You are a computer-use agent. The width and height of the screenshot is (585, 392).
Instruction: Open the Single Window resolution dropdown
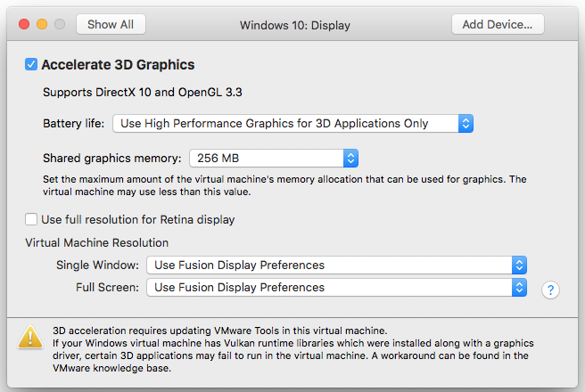pyautogui.click(x=336, y=265)
